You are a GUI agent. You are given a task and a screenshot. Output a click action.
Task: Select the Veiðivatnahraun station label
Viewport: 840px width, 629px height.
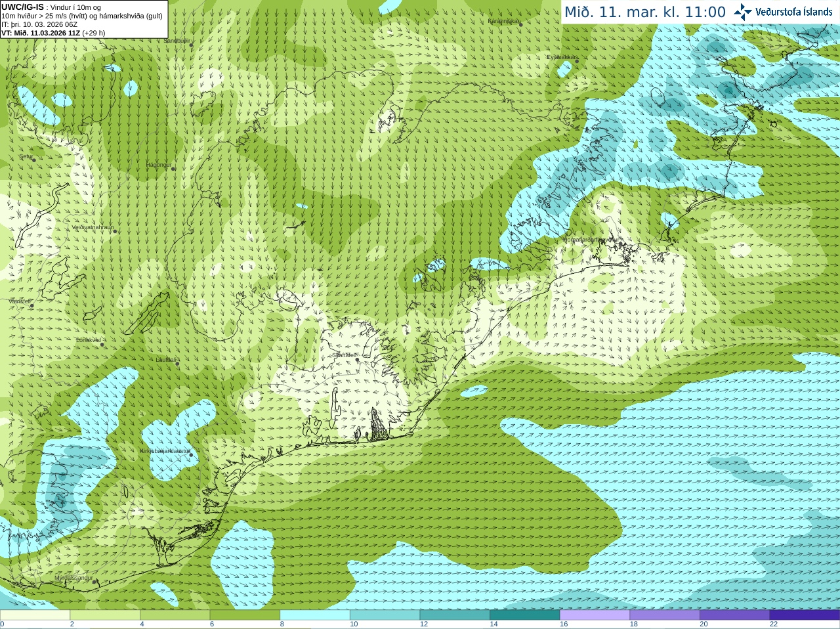(x=93, y=227)
